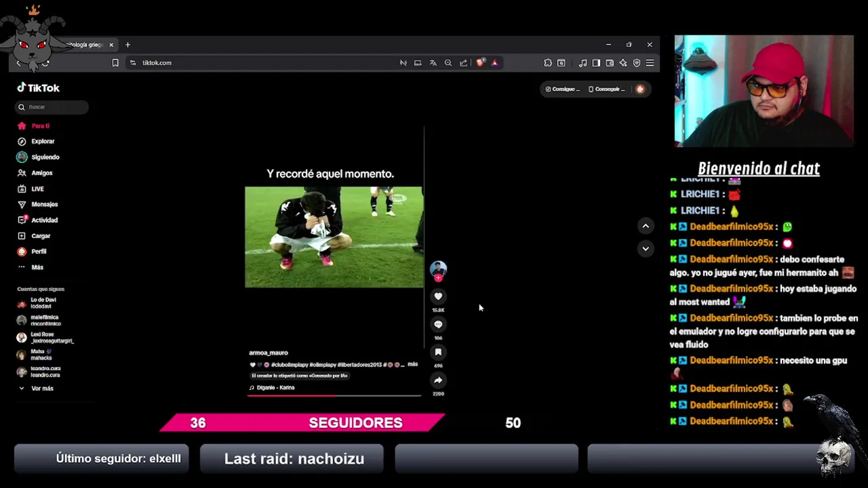The image size is (868, 488).
Task: Go to previous video with up arrow
Action: click(646, 226)
